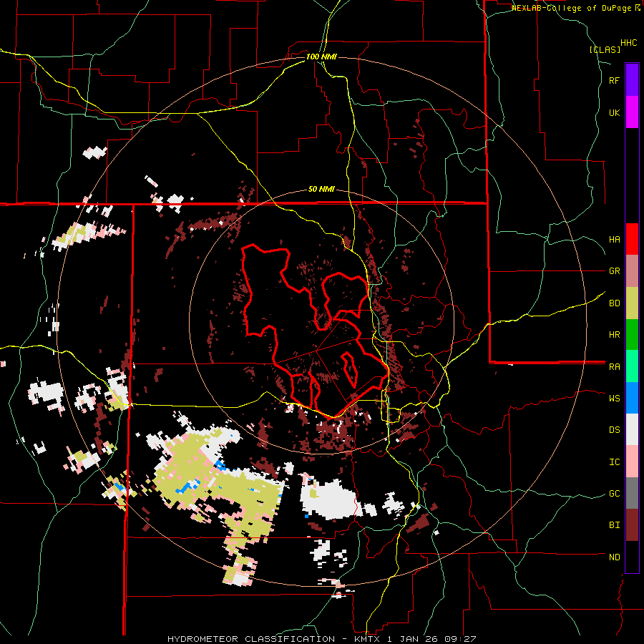Click the [CLAS] units label
The image size is (644, 644).
click(x=605, y=49)
